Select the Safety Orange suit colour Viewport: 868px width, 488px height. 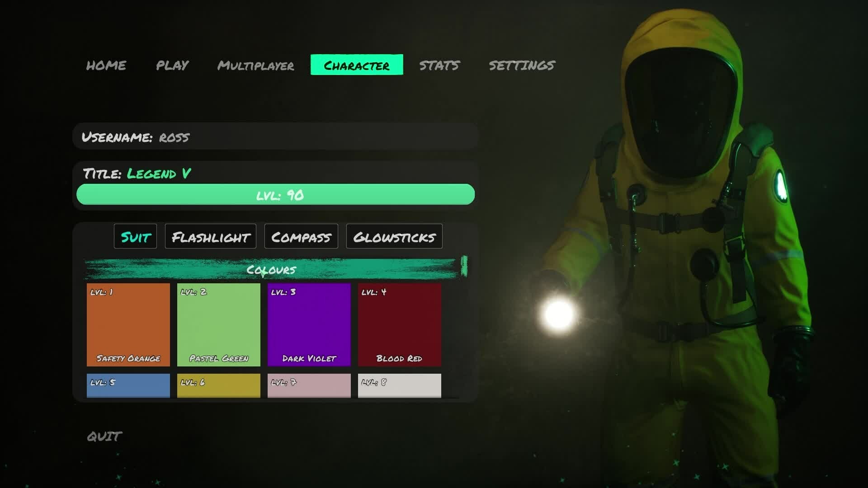point(128,324)
